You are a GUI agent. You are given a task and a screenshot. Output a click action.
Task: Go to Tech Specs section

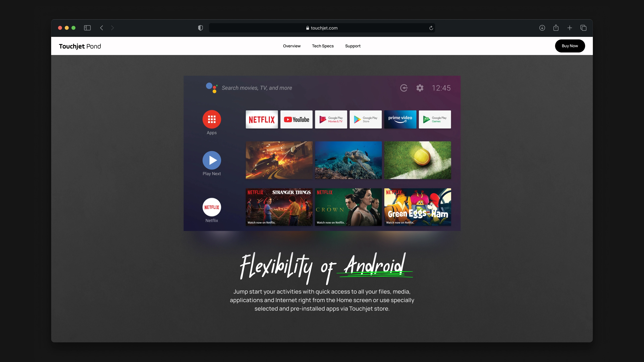tap(323, 46)
